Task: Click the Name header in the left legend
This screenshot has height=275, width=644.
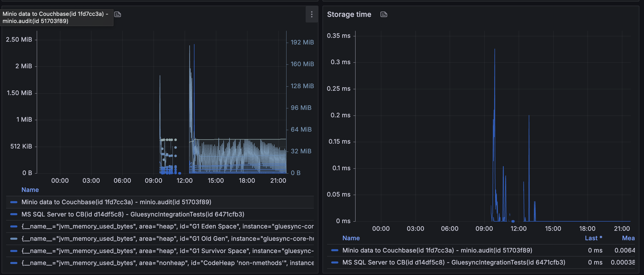Action: pos(30,190)
